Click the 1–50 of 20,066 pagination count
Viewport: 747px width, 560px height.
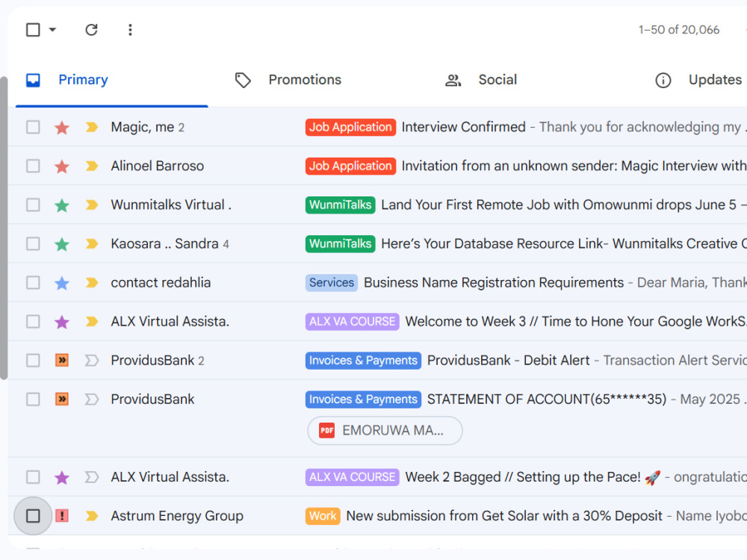point(679,30)
